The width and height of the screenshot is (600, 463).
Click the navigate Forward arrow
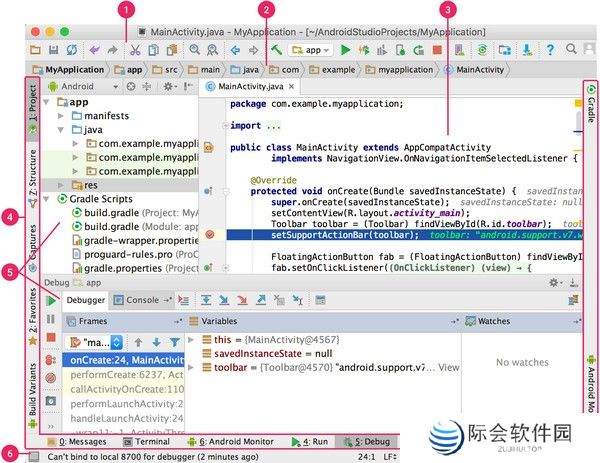pyautogui.click(x=253, y=50)
